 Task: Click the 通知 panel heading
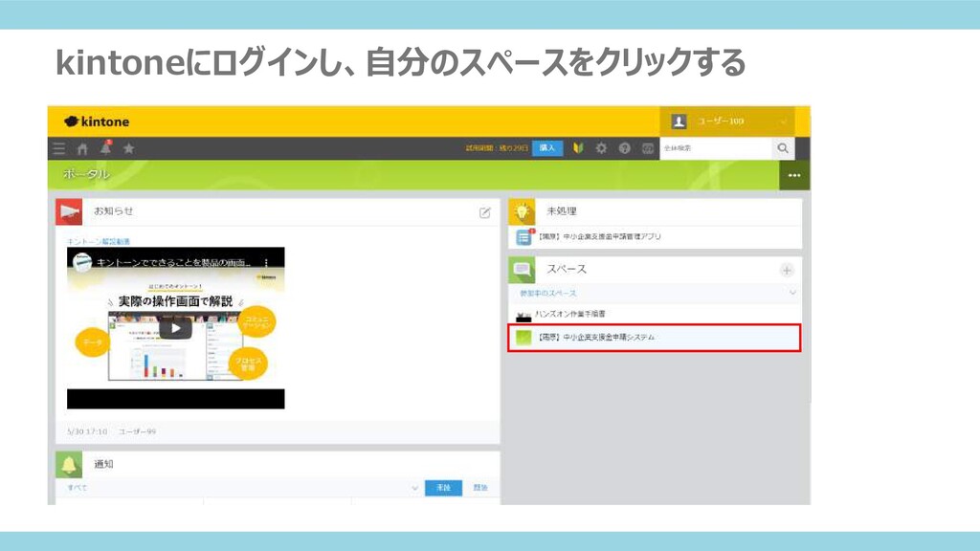click(103, 464)
